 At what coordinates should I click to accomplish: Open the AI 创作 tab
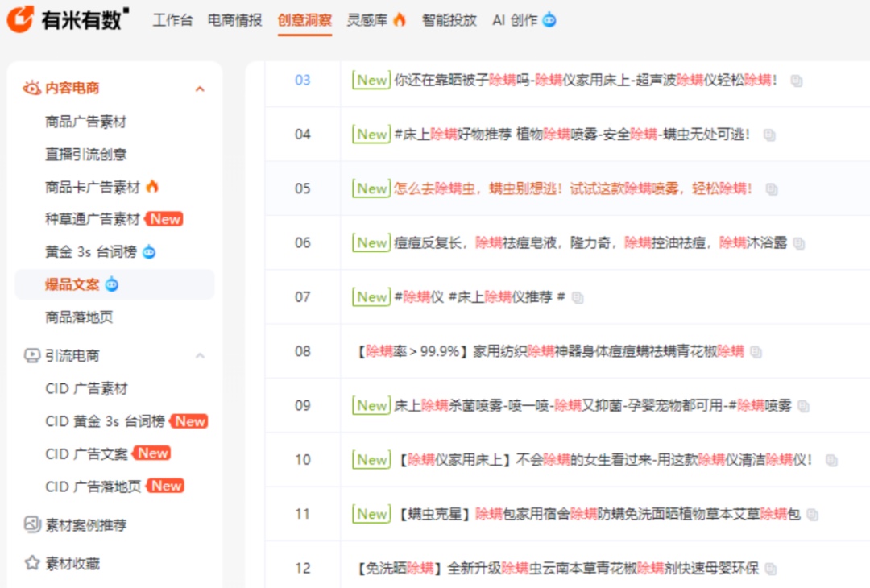pos(515,20)
